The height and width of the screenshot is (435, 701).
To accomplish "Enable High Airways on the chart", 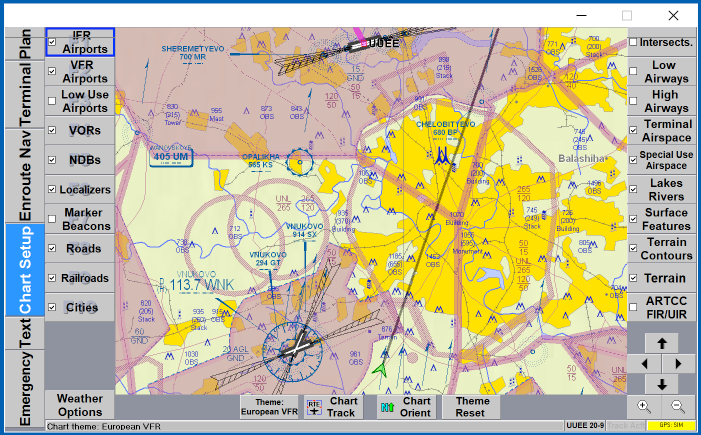I will [633, 101].
